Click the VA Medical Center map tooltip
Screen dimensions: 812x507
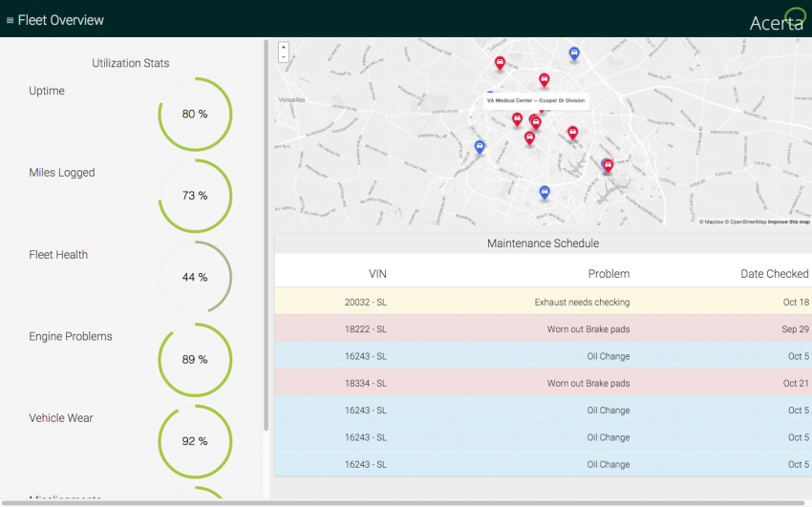tap(536, 100)
